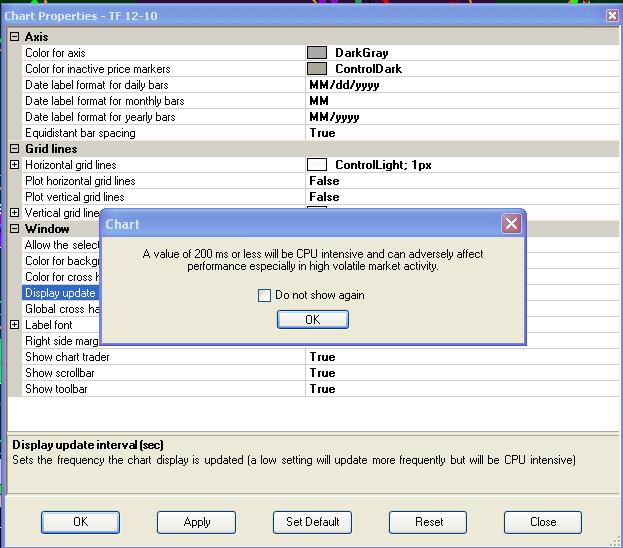
Task: Click True value for Show toolbar
Action: pyautogui.click(x=462, y=389)
